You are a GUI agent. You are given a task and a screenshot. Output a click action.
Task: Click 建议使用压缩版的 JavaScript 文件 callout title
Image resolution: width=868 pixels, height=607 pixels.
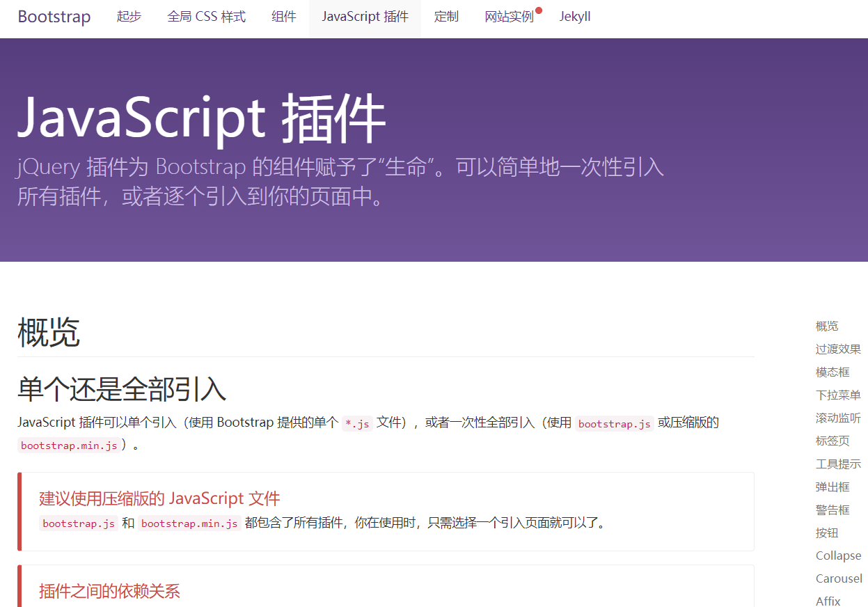159,498
